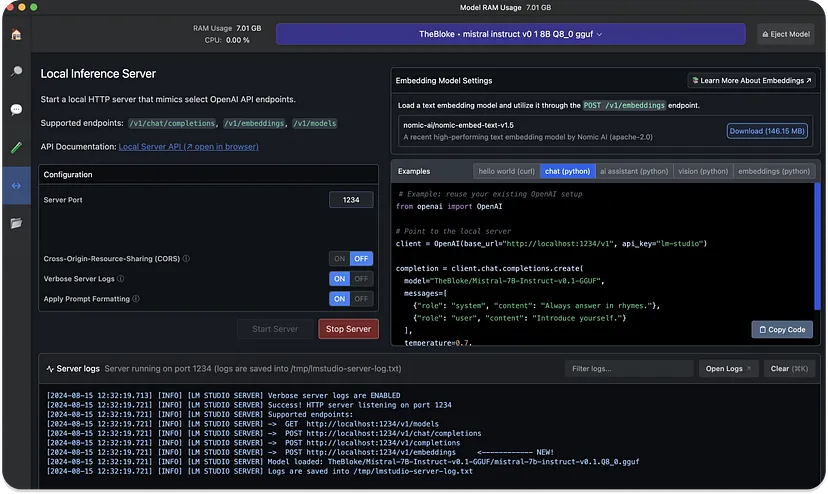Open the My Models folder sidebar icon

[16, 223]
